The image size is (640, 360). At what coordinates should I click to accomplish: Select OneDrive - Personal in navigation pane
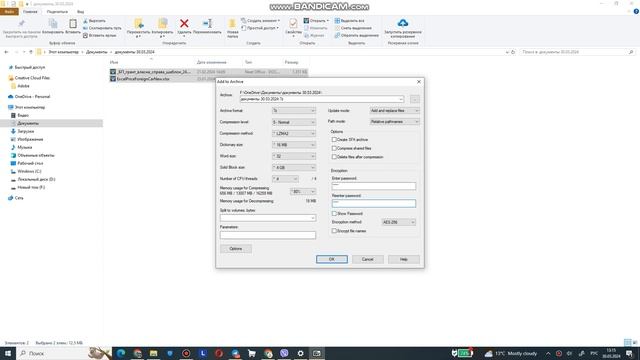[32, 97]
